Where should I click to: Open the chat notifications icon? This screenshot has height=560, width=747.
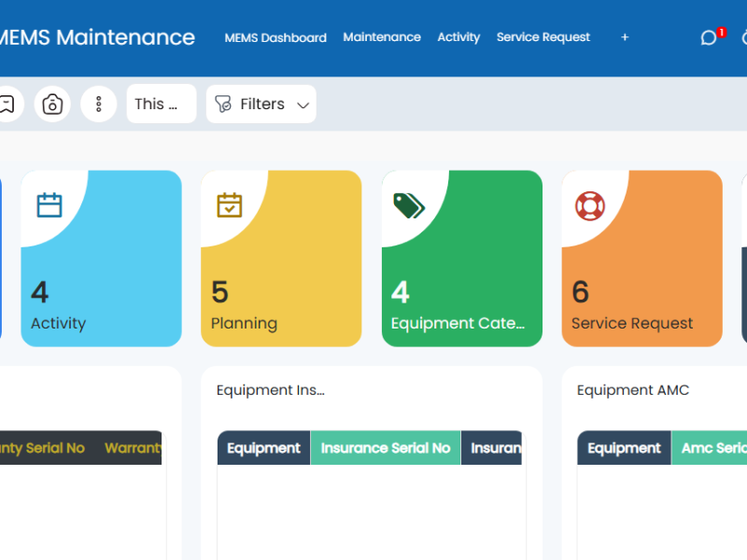click(709, 38)
